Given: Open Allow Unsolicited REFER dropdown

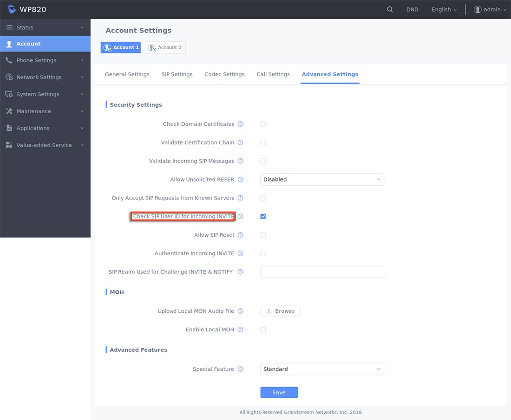Looking at the screenshot, I should coord(322,180).
